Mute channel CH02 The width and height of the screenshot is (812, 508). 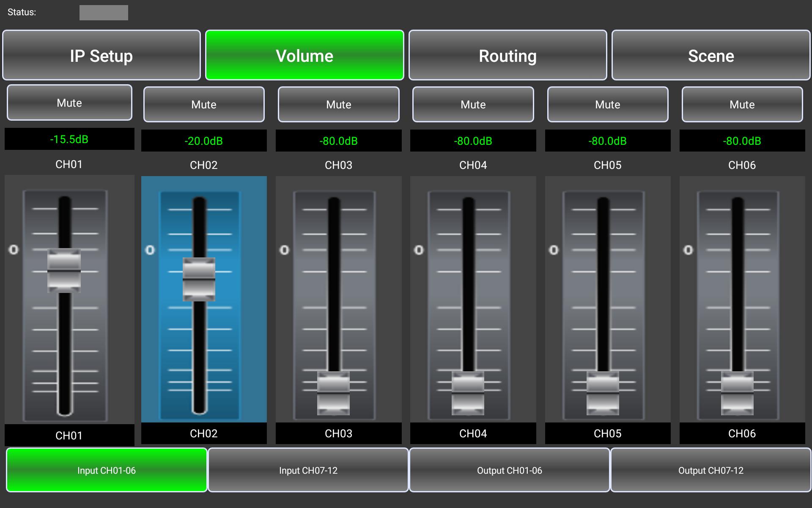point(204,104)
